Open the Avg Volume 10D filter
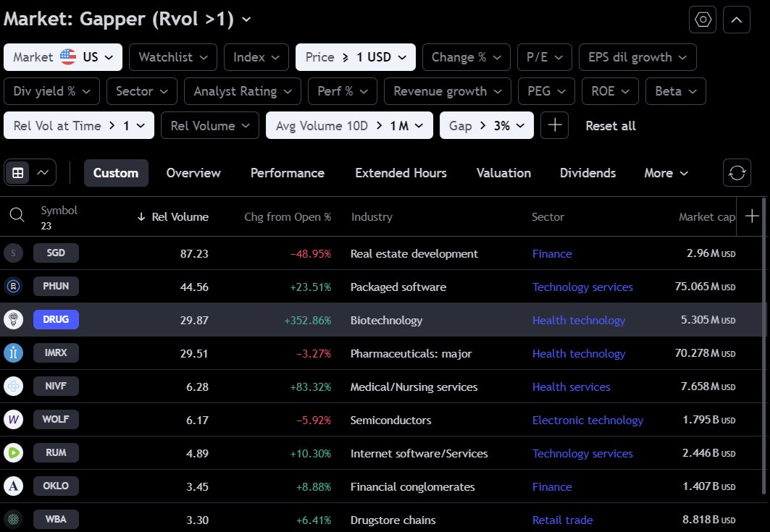The image size is (770, 532). (349, 126)
